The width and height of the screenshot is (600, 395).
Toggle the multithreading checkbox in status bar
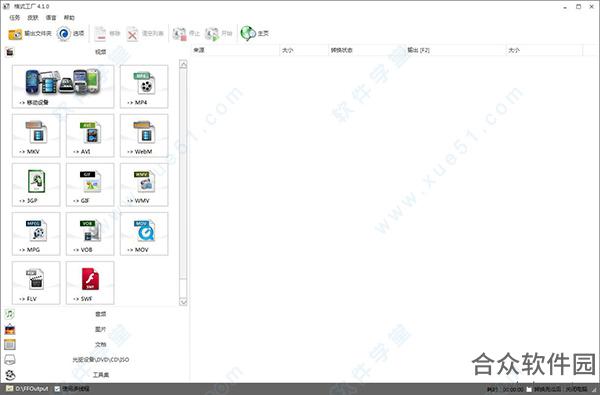(x=57, y=389)
